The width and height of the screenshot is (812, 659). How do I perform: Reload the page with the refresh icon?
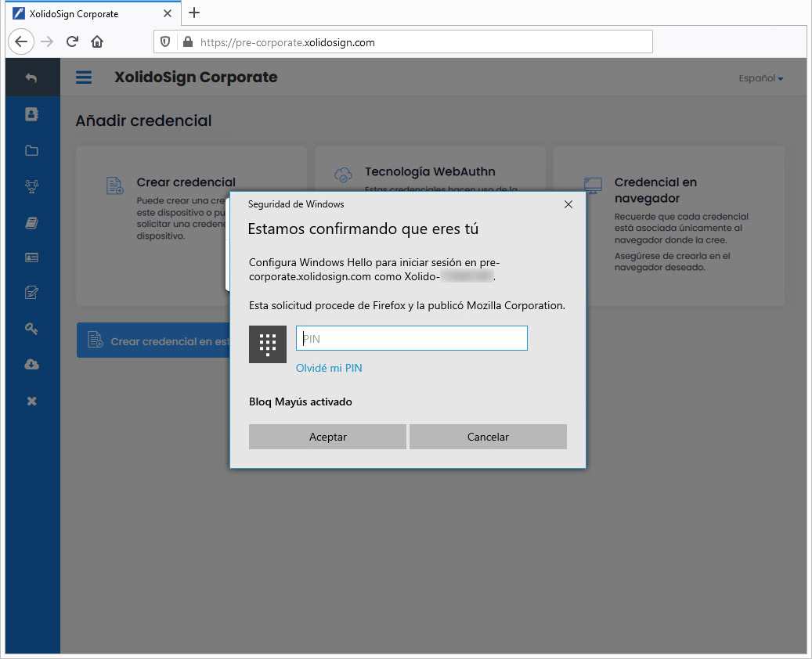click(x=72, y=41)
